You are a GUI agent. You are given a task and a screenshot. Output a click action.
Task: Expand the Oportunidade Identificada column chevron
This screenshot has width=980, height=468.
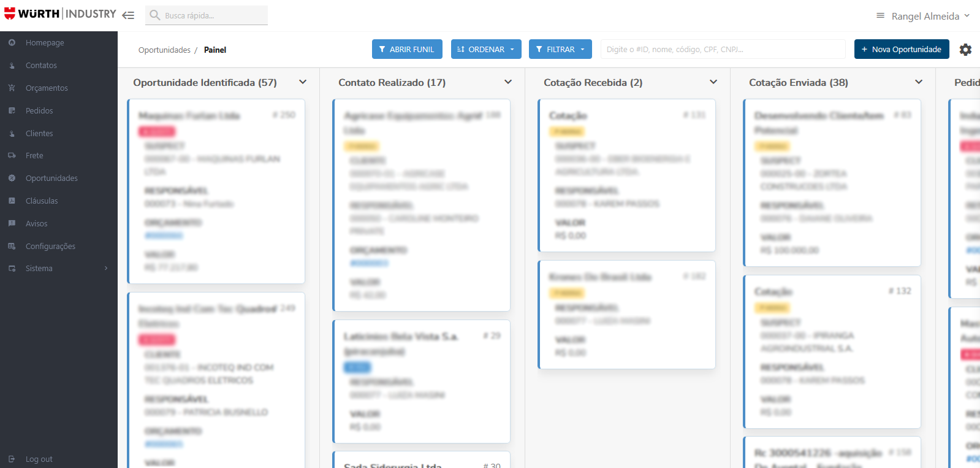[303, 82]
